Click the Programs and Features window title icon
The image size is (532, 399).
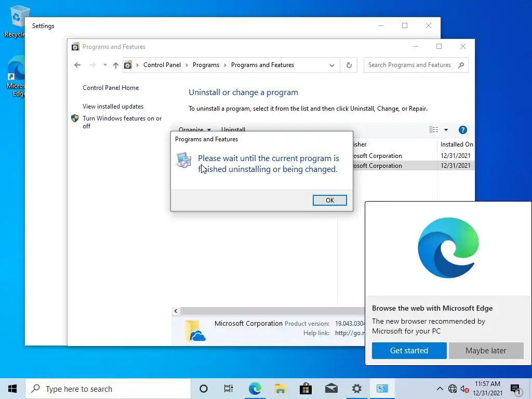tap(75, 46)
